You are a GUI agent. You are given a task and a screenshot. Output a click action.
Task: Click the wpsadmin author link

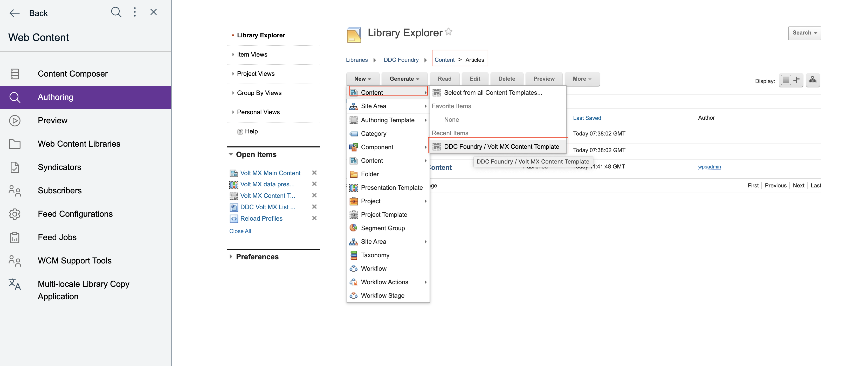pos(709,167)
